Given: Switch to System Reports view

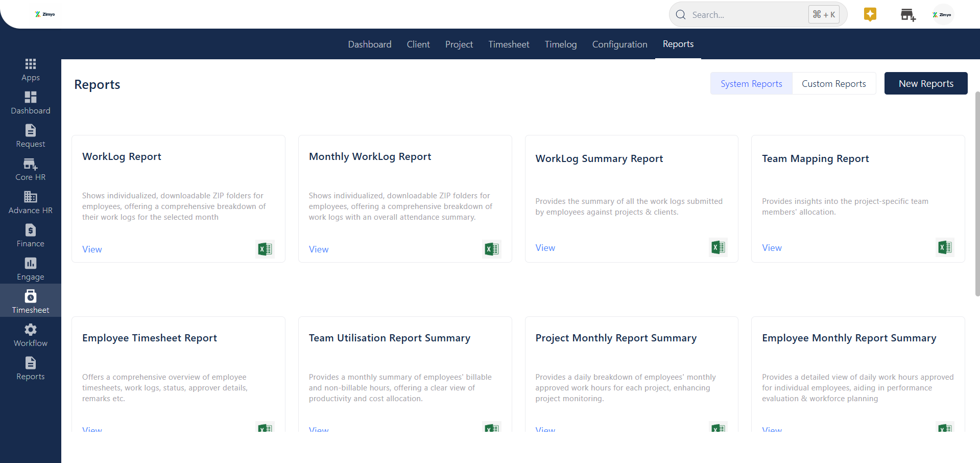Looking at the screenshot, I should (x=751, y=83).
